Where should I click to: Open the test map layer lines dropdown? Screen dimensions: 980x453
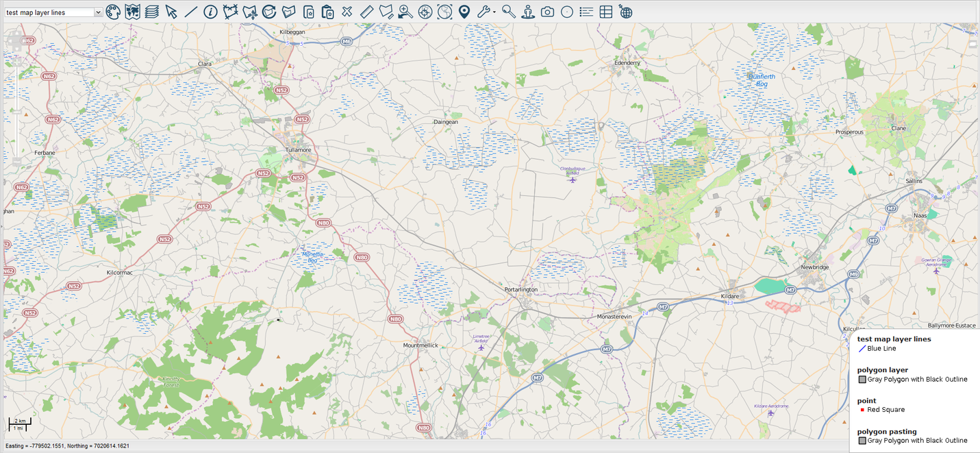(x=53, y=12)
